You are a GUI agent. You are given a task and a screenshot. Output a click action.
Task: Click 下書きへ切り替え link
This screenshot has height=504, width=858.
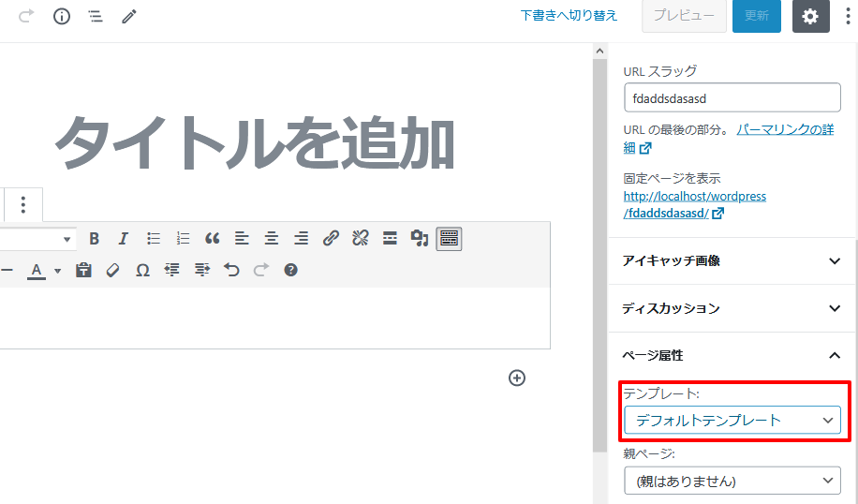[x=569, y=15]
